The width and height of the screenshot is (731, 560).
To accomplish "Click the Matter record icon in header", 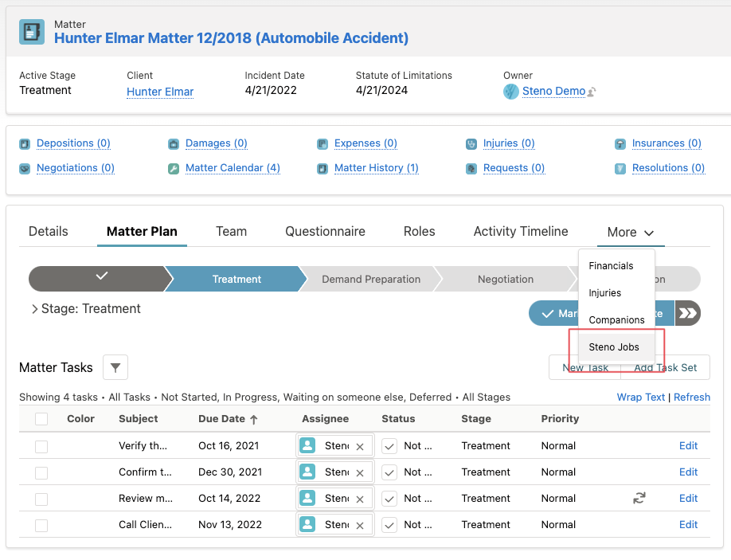I will coord(32,32).
